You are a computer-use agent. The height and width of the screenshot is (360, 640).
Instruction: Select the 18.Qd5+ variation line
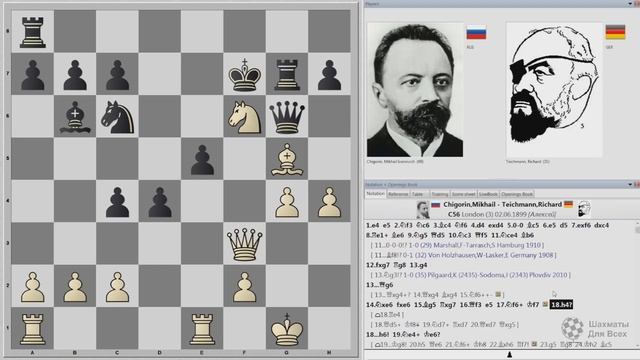[x=445, y=324]
